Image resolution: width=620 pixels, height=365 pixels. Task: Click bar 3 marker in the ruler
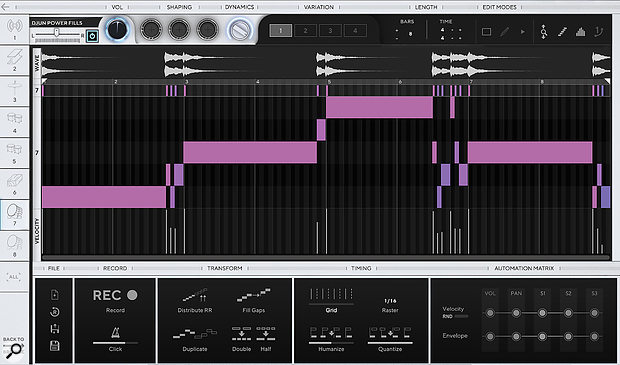click(187, 82)
